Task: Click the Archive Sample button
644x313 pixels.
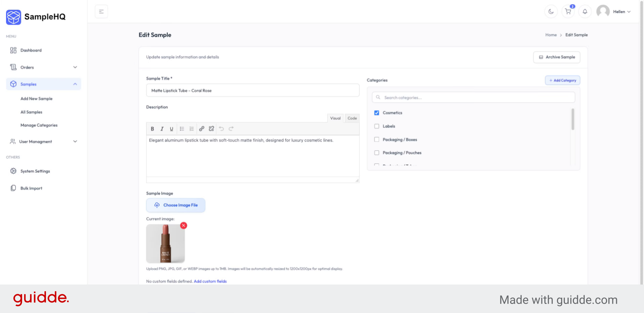Action: 556,57
